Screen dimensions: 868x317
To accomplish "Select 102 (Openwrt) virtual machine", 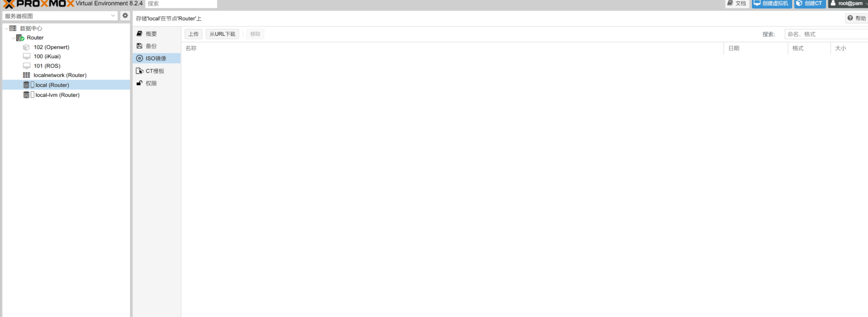I will [51, 47].
